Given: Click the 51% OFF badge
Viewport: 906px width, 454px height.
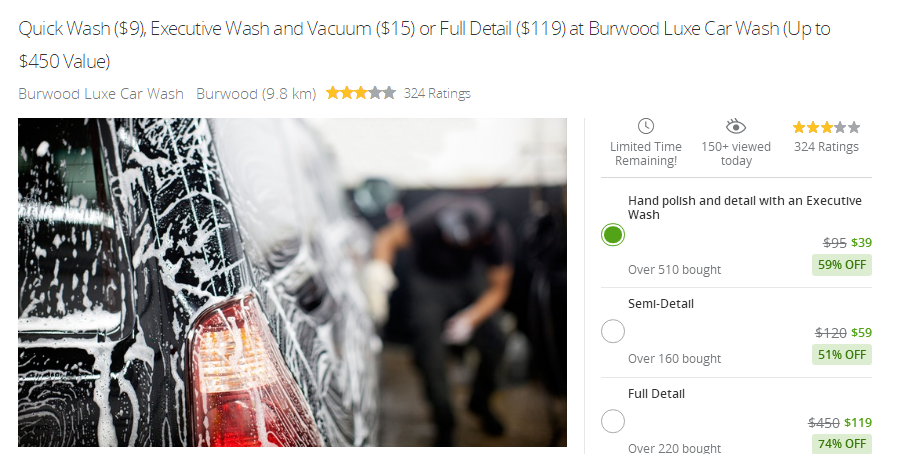Looking at the screenshot, I should 842,355.
